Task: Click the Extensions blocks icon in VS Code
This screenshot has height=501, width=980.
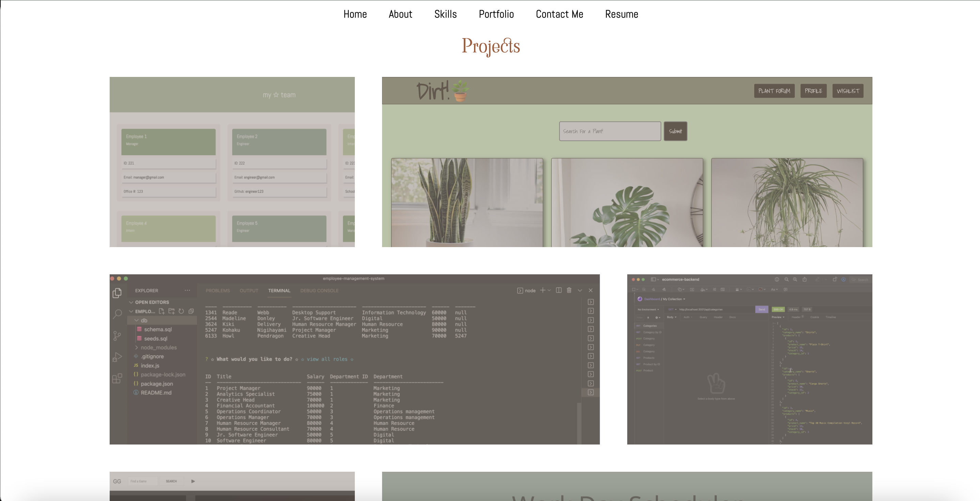Action: (x=117, y=378)
